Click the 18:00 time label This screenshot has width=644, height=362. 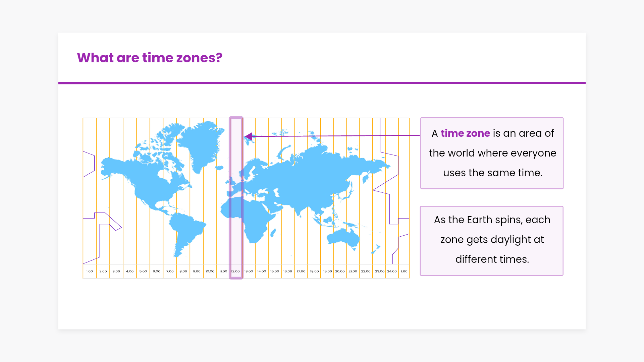[314, 271]
